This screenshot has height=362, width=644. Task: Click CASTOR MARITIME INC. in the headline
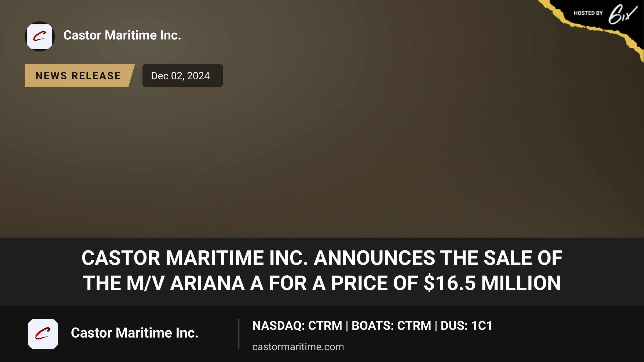pyautogui.click(x=195, y=258)
